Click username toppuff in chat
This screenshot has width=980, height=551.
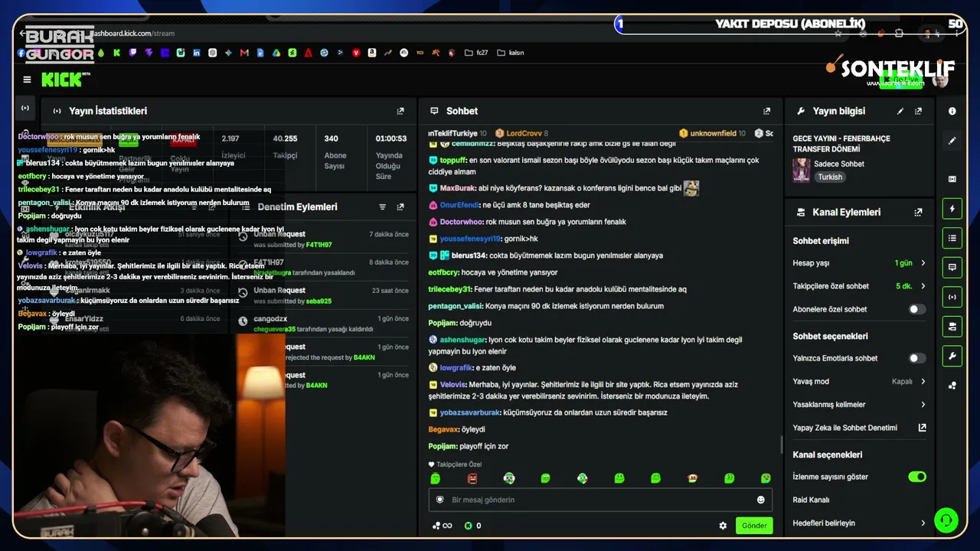pyautogui.click(x=453, y=161)
